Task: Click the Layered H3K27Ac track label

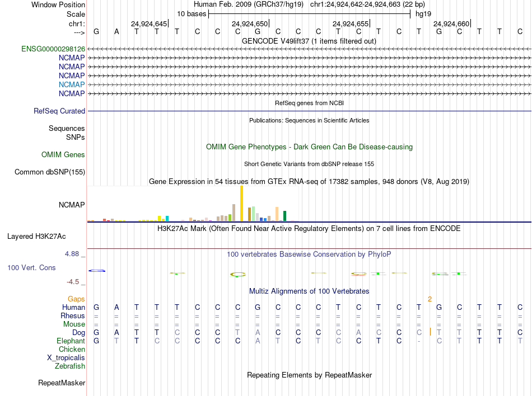Action: click(x=36, y=237)
